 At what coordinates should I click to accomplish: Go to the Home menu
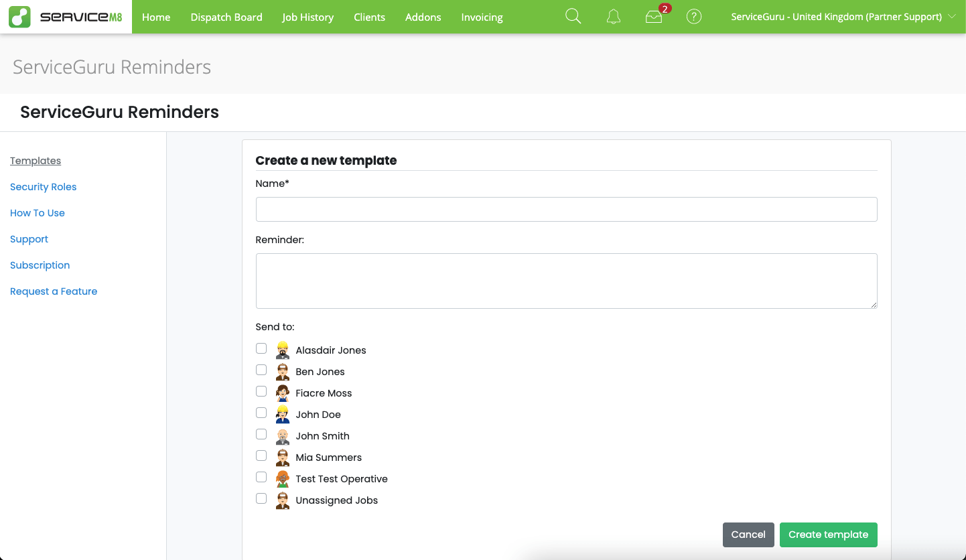pyautogui.click(x=156, y=17)
